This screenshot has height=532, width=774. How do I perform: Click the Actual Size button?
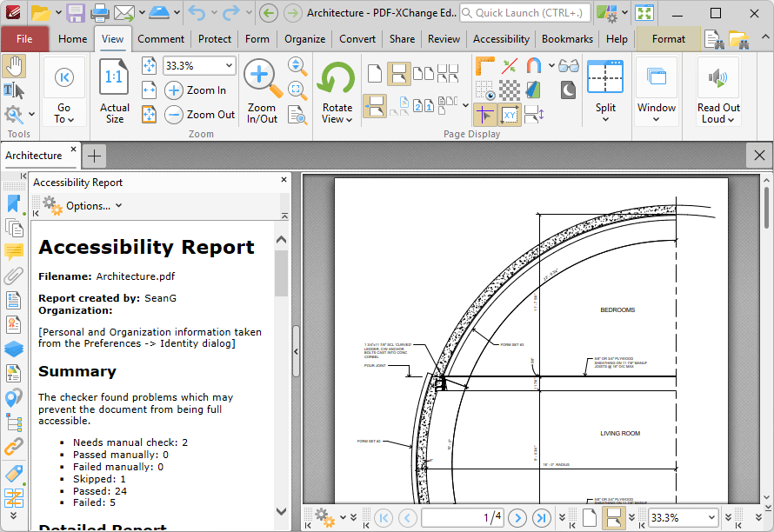pos(115,91)
